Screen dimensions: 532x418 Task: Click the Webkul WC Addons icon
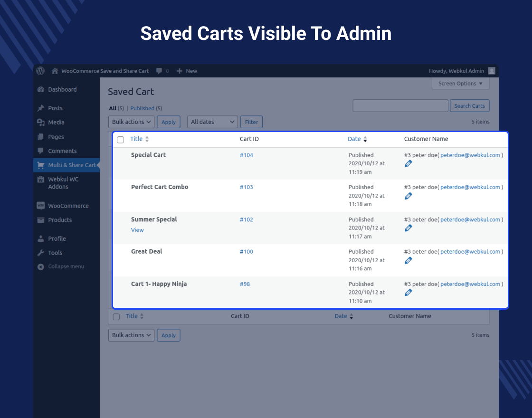coord(41,179)
